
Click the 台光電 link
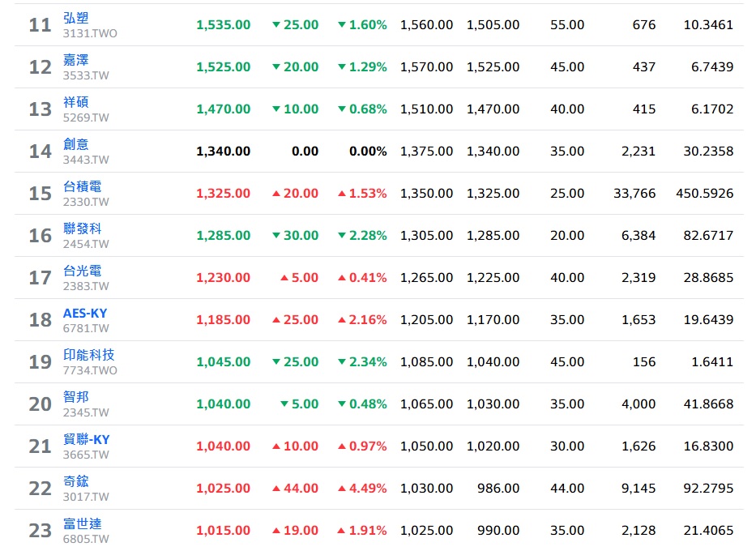[83, 271]
